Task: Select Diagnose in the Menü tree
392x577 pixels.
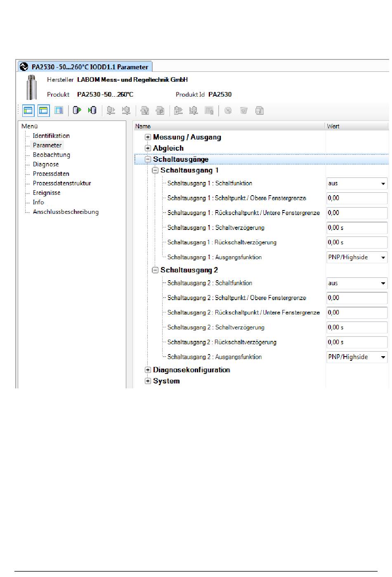Action: (x=46, y=164)
